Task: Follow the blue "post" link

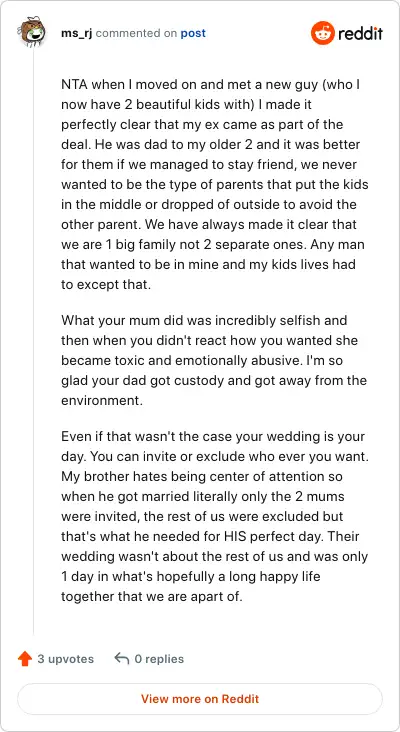Action: pyautogui.click(x=193, y=33)
